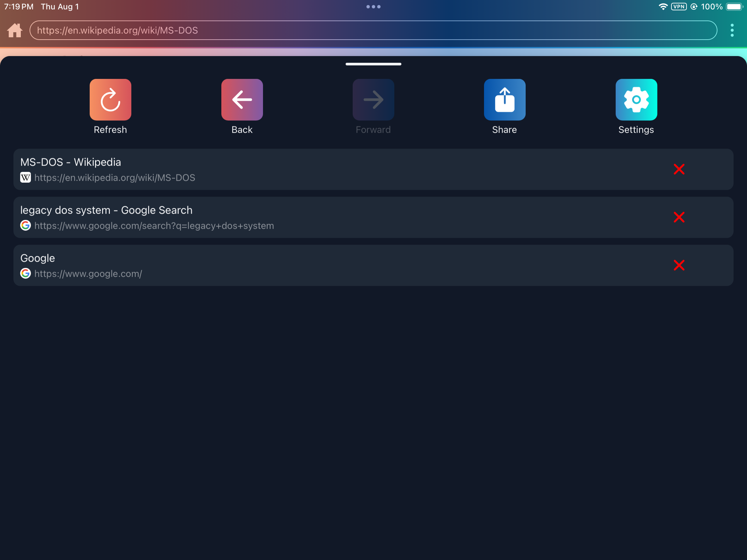Click the orientation lock status icon

coord(694,7)
